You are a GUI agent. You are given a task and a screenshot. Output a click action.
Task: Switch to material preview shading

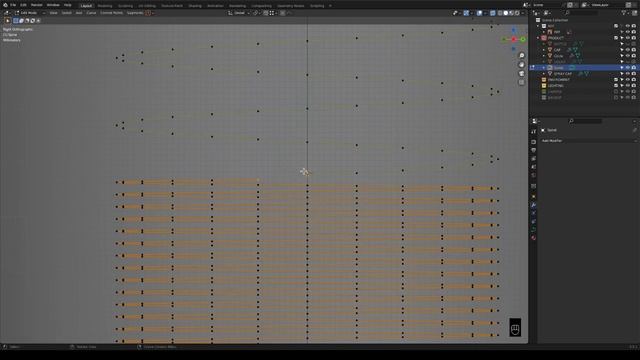(511, 13)
